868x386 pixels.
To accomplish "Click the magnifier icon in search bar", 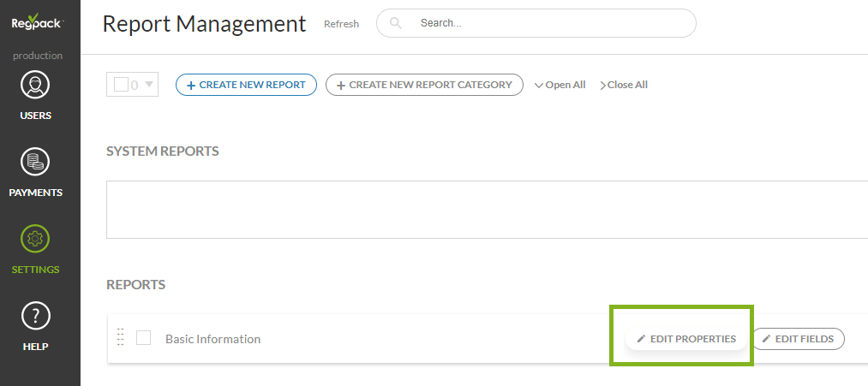I will tap(396, 23).
